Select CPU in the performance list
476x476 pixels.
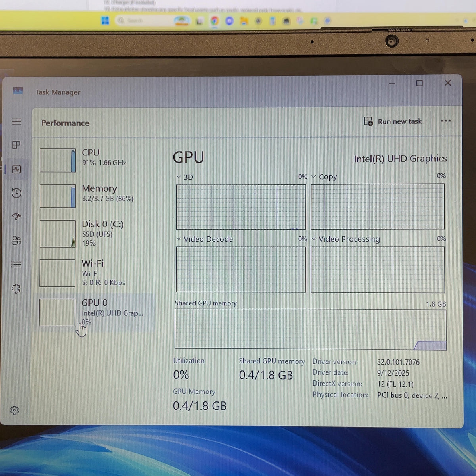coord(95,159)
